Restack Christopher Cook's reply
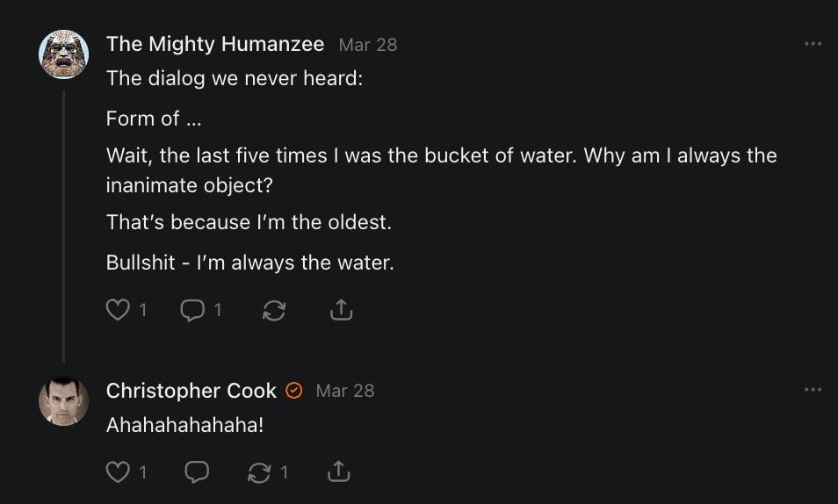838x504 pixels. pyautogui.click(x=259, y=472)
